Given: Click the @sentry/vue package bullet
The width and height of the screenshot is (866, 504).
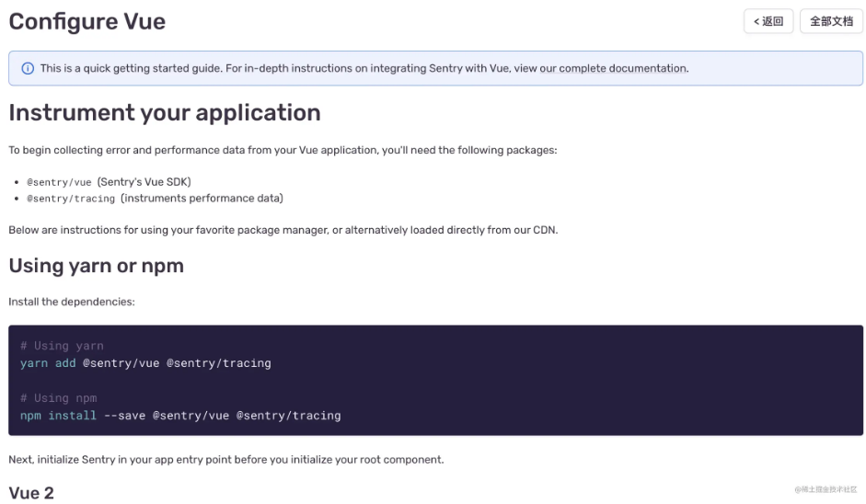Looking at the screenshot, I should (109, 182).
